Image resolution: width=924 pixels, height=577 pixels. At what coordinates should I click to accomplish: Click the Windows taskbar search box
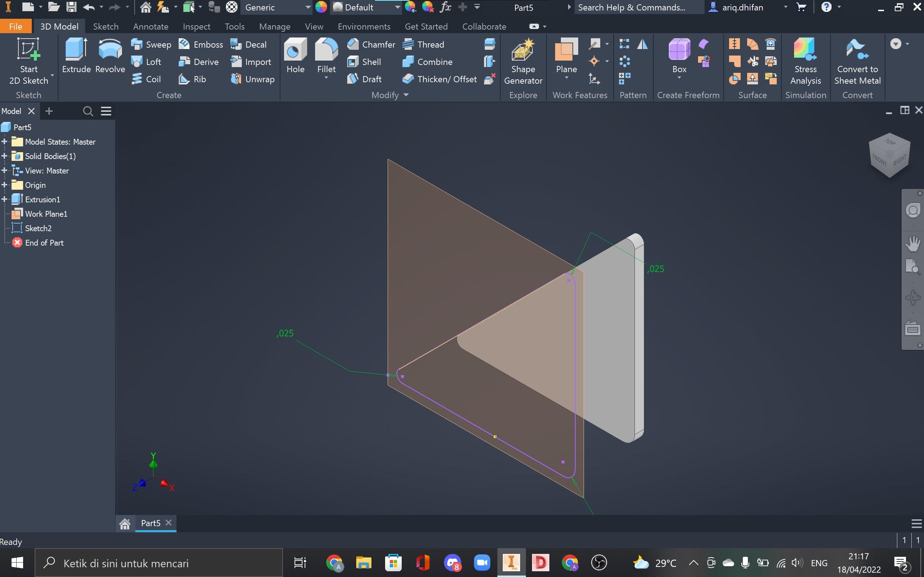pyautogui.click(x=159, y=563)
